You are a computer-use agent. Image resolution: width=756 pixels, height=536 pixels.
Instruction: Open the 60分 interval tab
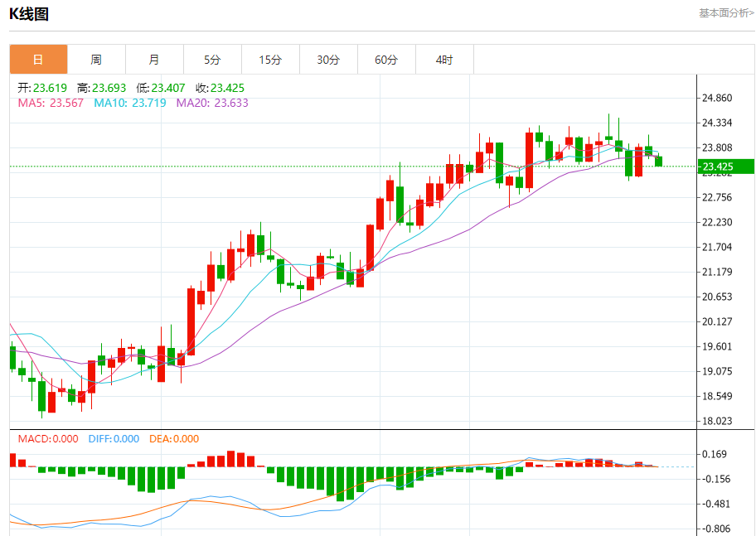(386, 60)
